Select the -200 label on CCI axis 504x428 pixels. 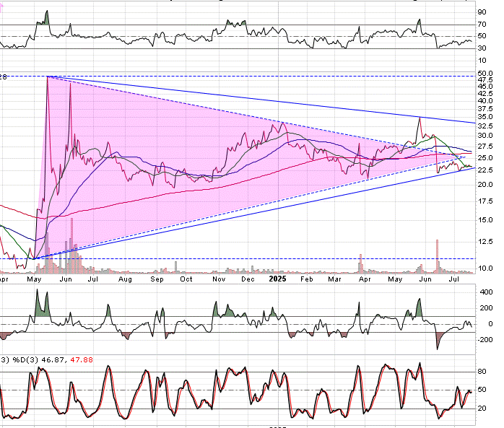pos(485,340)
